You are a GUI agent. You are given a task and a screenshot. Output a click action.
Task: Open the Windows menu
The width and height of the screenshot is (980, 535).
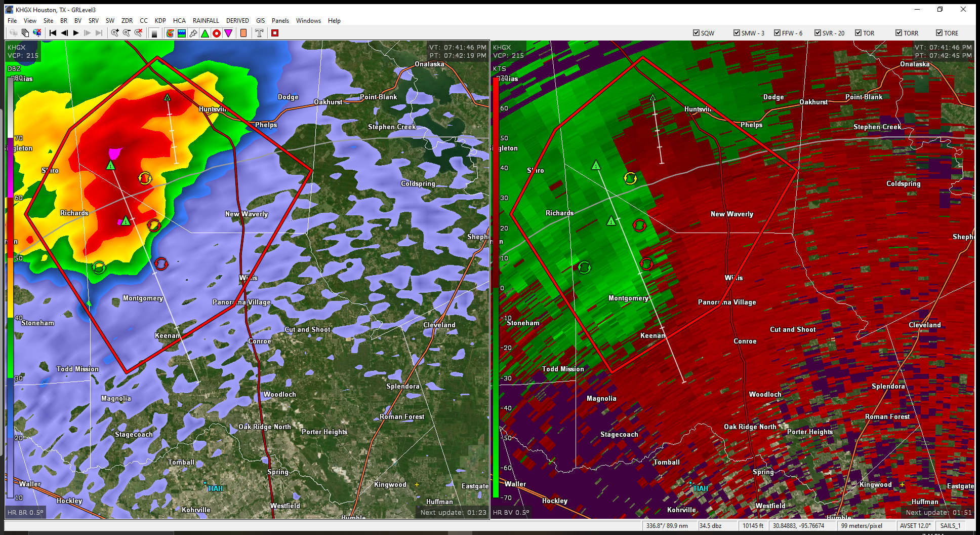(x=308, y=21)
